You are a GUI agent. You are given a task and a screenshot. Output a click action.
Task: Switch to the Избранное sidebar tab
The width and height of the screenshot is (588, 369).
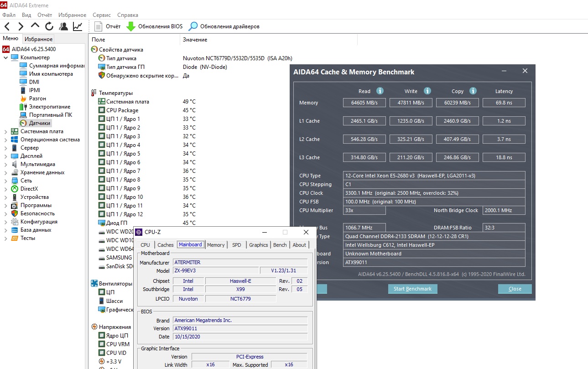pyautogui.click(x=39, y=39)
